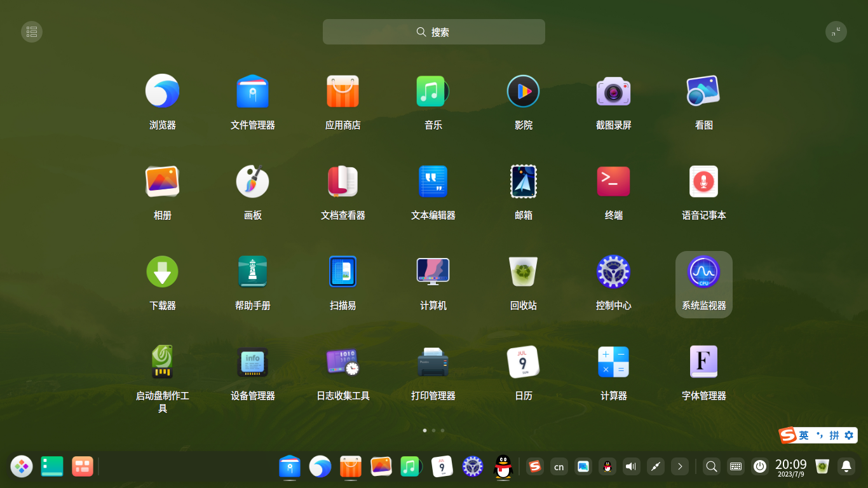Open 设备管理器 device manager
Image resolution: width=868 pixels, height=488 pixels.
252,362
